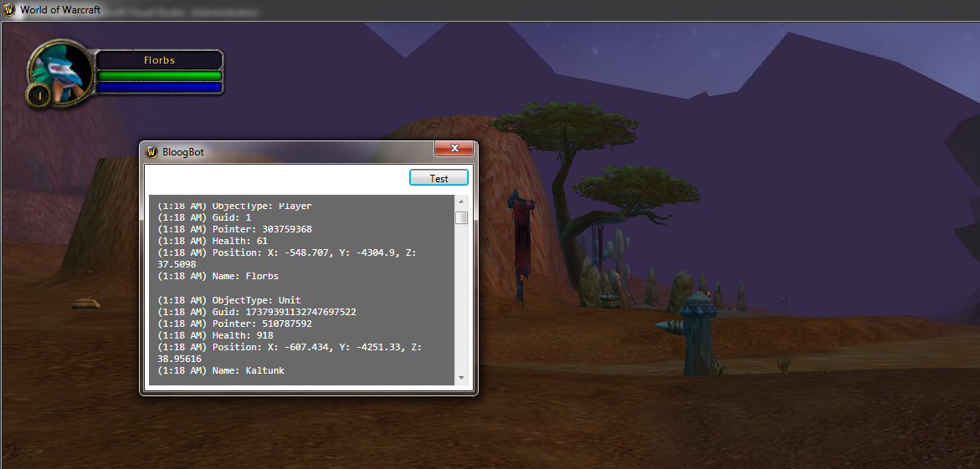The height and width of the screenshot is (469, 980).
Task: Click the green health bar
Action: 159,75
